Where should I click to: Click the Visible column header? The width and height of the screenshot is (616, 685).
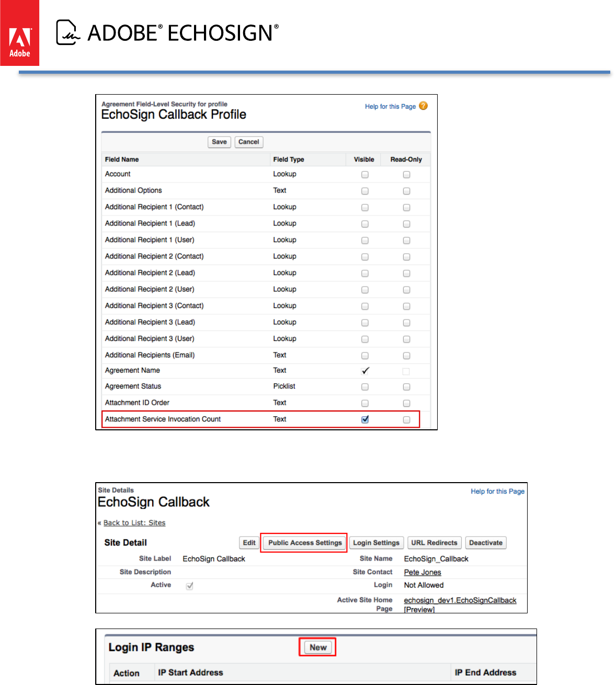[364, 159]
